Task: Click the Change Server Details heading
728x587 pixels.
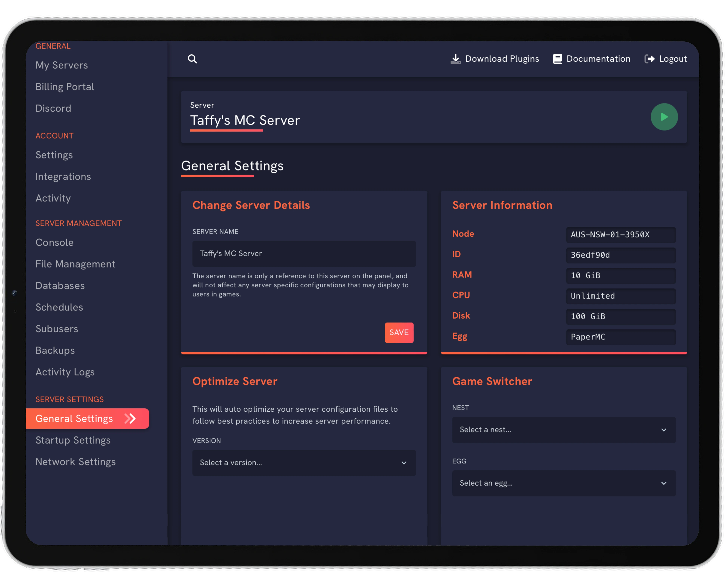Action: click(x=251, y=205)
